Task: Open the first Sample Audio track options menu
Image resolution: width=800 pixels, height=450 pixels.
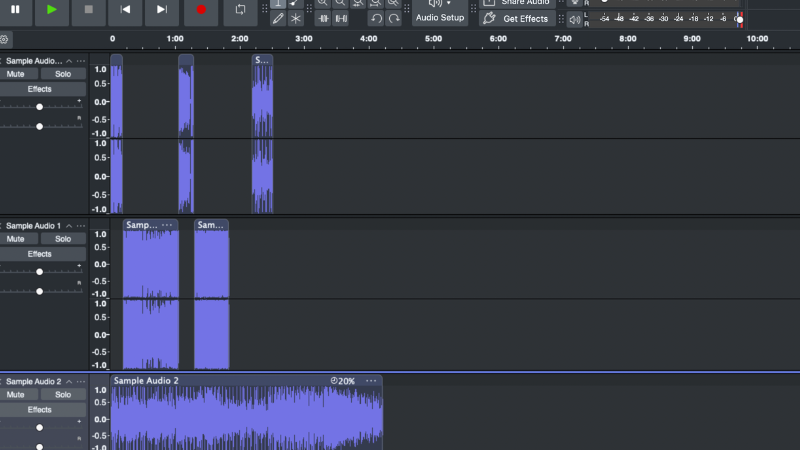Action: 81,61
